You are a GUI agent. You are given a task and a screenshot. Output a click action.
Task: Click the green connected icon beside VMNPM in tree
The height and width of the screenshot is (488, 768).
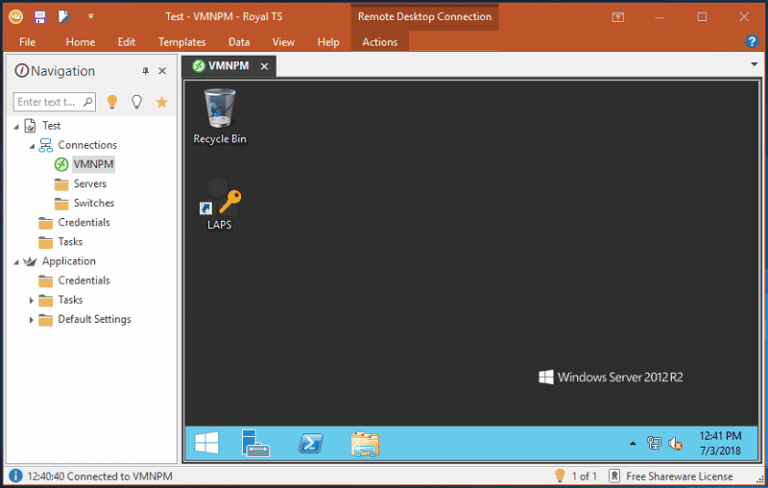coord(61,164)
